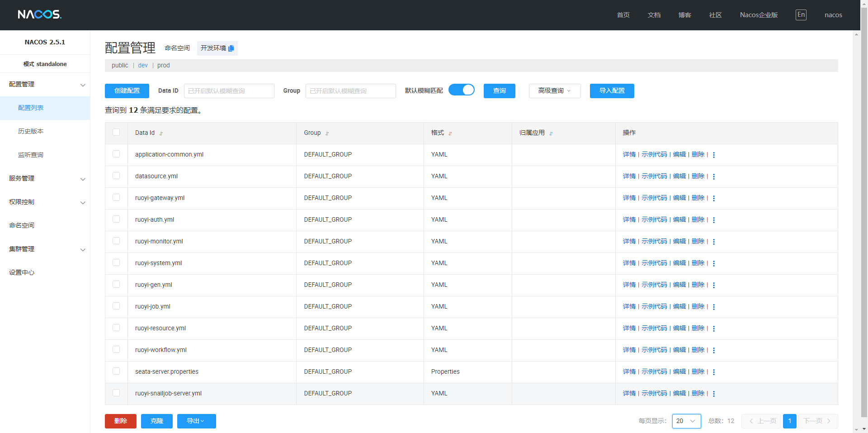Viewport: 868px width, 433px height.
Task: Select all rows with header checkbox
Action: [x=116, y=133]
